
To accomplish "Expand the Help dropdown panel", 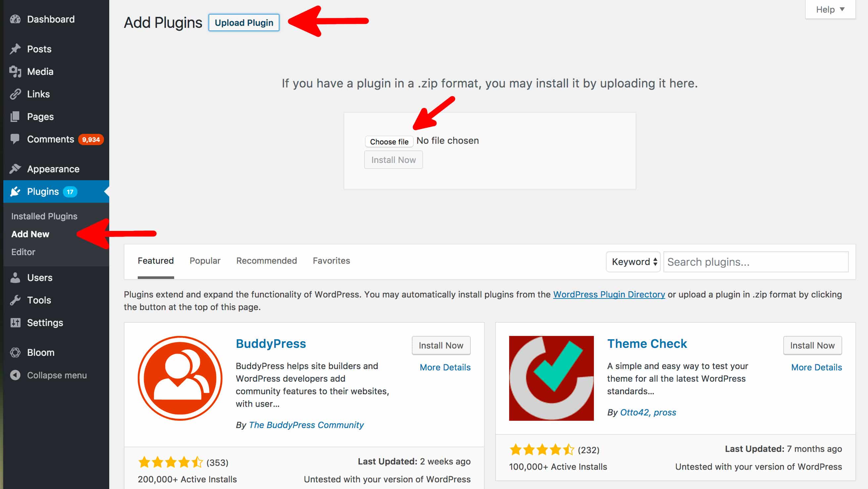I will (x=830, y=10).
